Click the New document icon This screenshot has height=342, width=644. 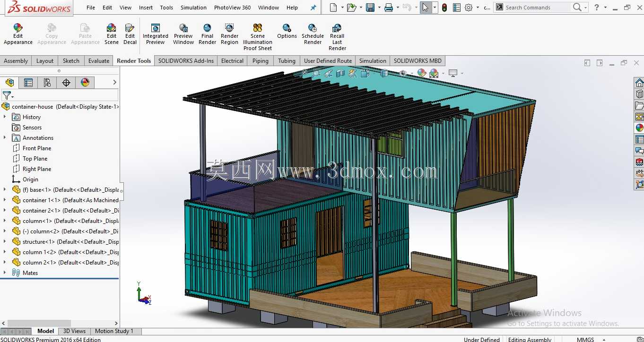point(333,8)
